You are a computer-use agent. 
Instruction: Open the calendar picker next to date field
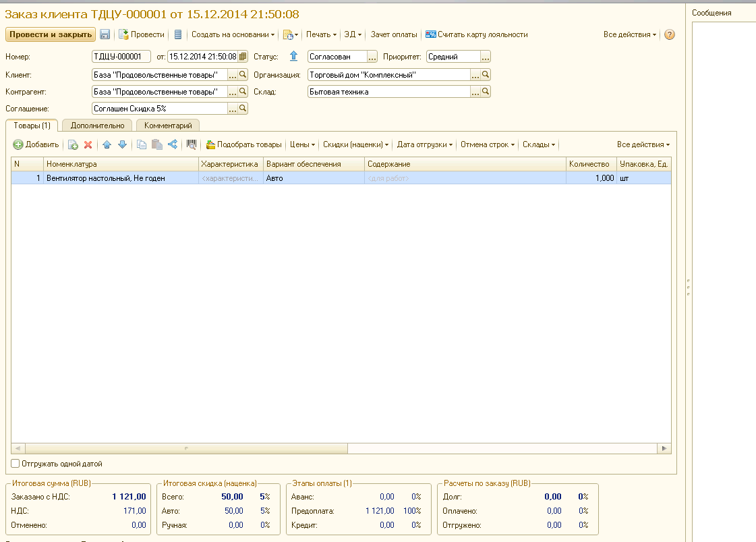point(243,57)
